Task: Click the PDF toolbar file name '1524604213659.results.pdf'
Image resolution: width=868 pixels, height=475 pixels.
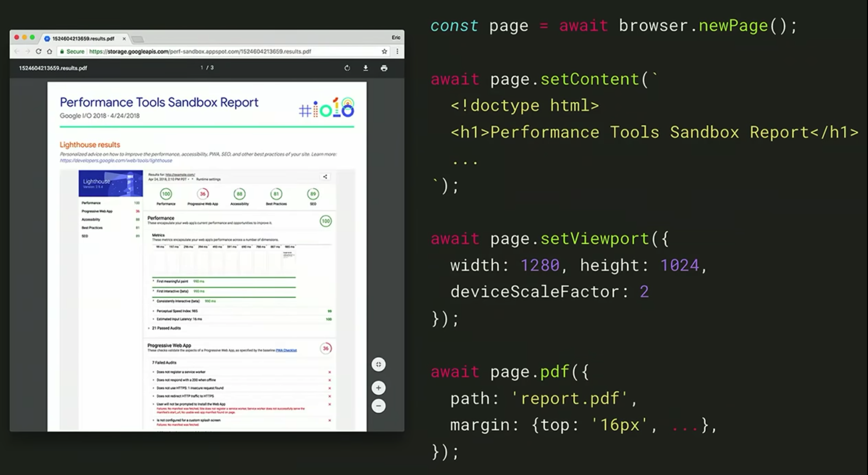Action: (x=53, y=68)
